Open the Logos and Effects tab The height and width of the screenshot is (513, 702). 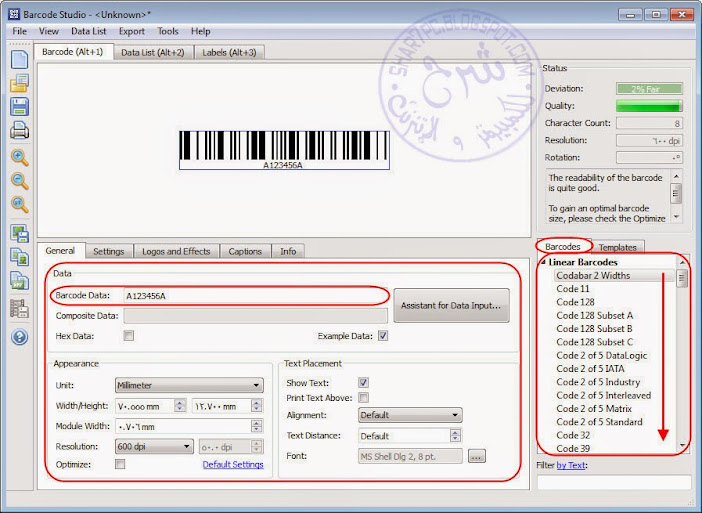[x=176, y=252]
